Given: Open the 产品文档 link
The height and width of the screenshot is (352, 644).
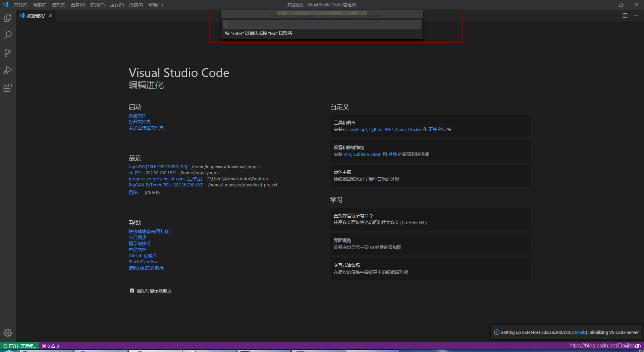Looking at the screenshot, I should click(138, 250).
